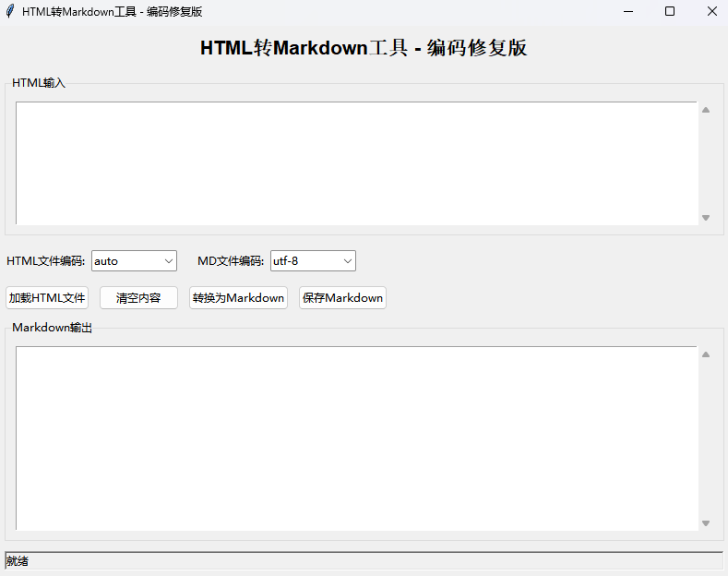The image size is (728, 576).
Task: Click the 就绪 status bar
Action: tap(364, 561)
